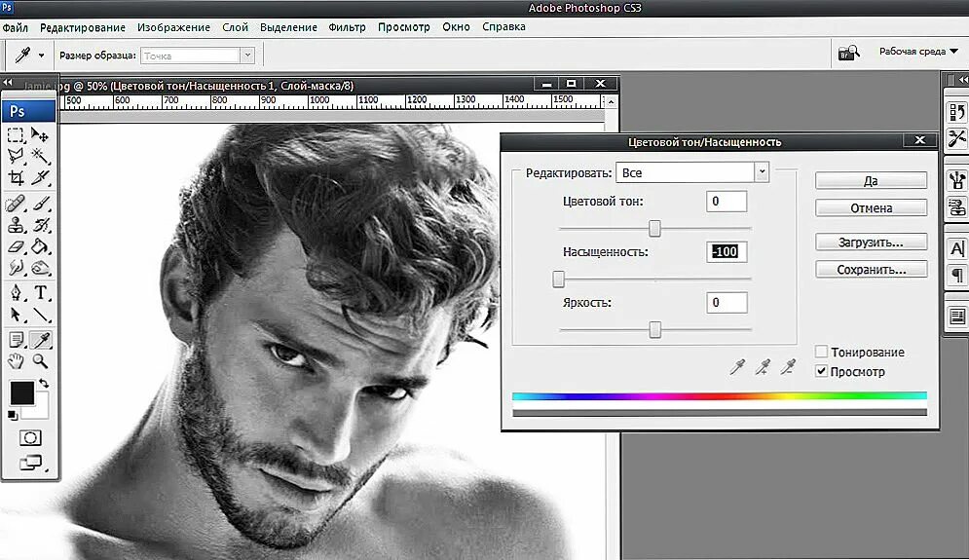Open the Layer Comps panel icon
The height and width of the screenshot is (560, 969).
coord(956,317)
